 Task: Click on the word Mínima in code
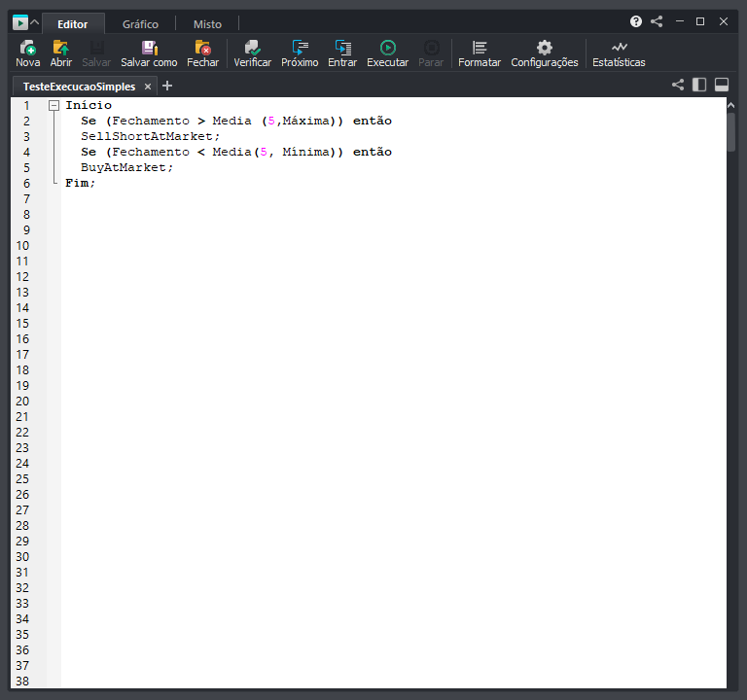point(305,152)
